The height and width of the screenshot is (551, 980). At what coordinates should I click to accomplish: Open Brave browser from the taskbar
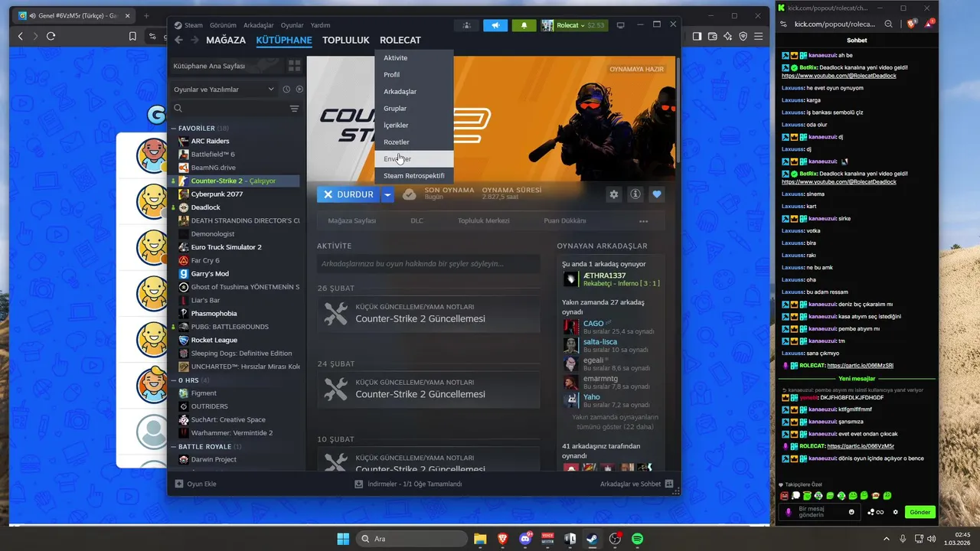click(x=502, y=539)
